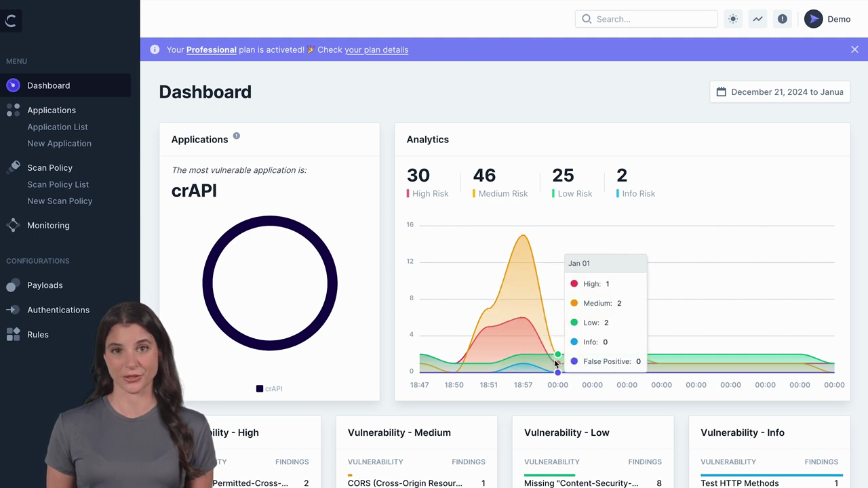Click the Vulnerability - Medium card title
Image resolution: width=868 pixels, height=488 pixels.
[x=399, y=432]
